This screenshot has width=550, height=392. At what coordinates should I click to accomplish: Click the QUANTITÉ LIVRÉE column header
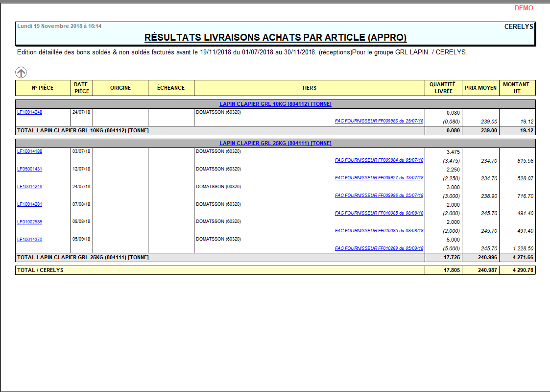[x=443, y=88]
